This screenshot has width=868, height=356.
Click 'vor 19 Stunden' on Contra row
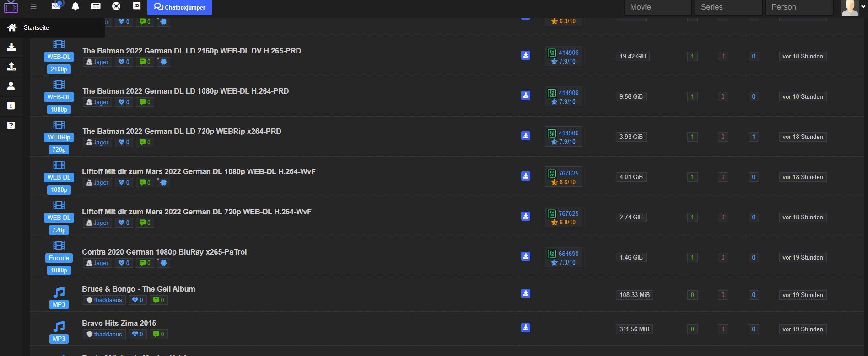coord(803,257)
